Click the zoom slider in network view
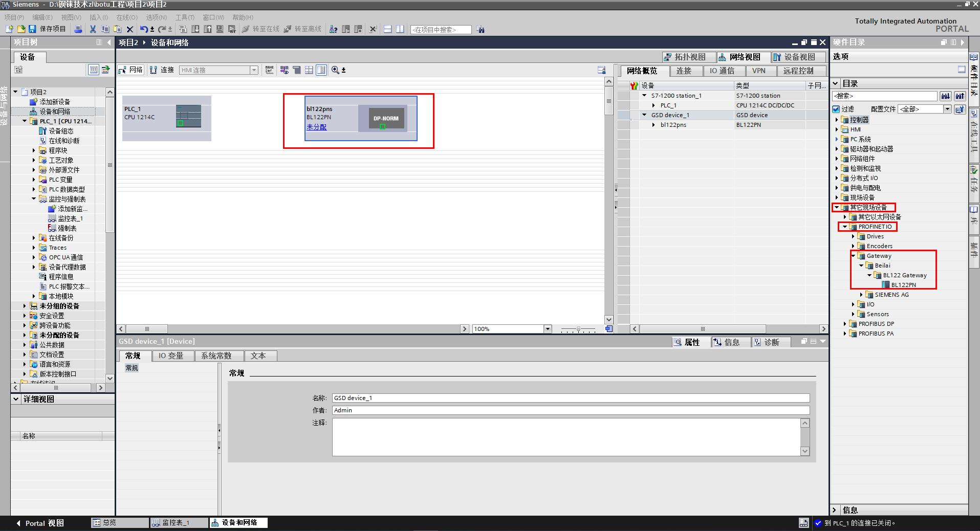980x531 pixels. pyautogui.click(x=578, y=329)
